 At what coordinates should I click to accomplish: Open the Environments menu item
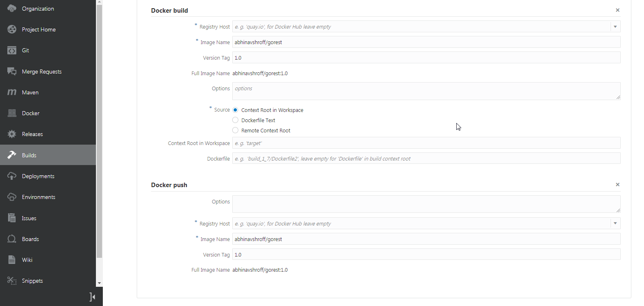point(38,197)
